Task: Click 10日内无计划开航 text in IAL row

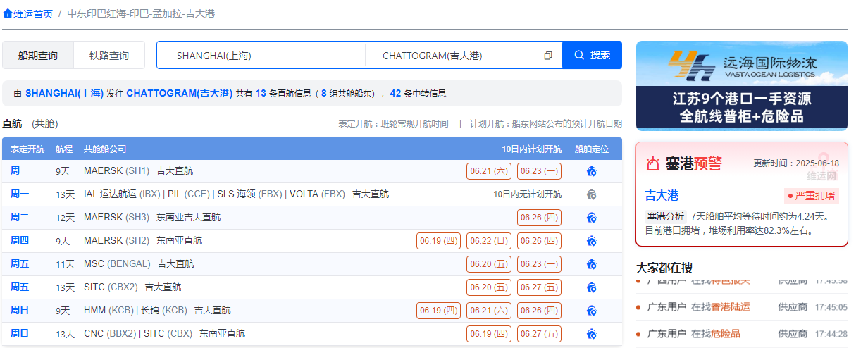Action: pyautogui.click(x=527, y=194)
